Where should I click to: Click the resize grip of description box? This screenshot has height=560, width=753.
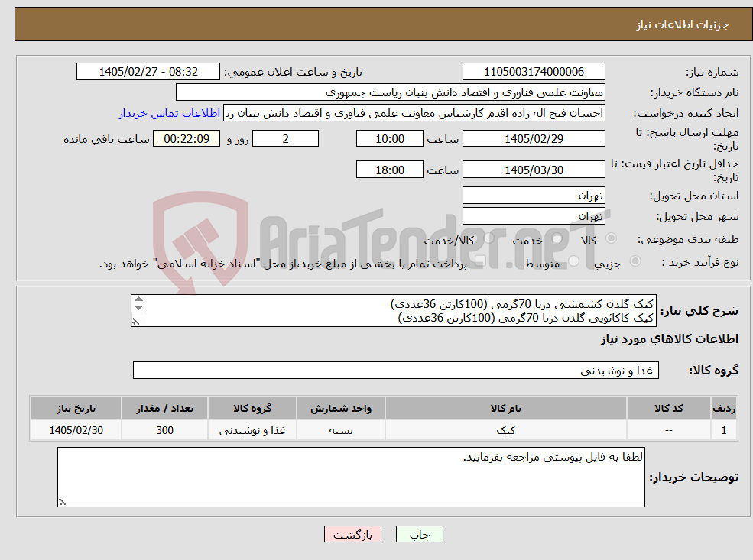[x=135, y=322]
